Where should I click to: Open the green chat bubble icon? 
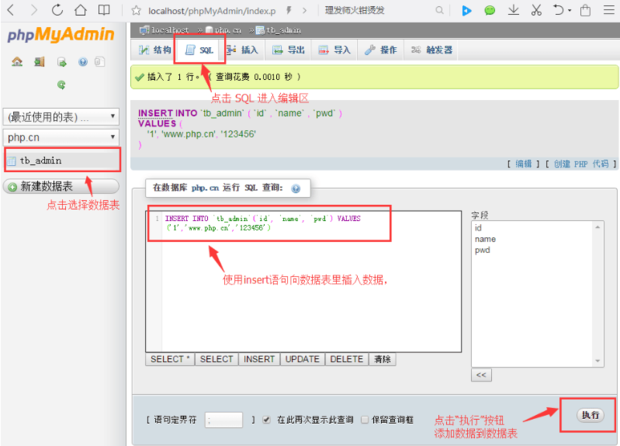[490, 10]
